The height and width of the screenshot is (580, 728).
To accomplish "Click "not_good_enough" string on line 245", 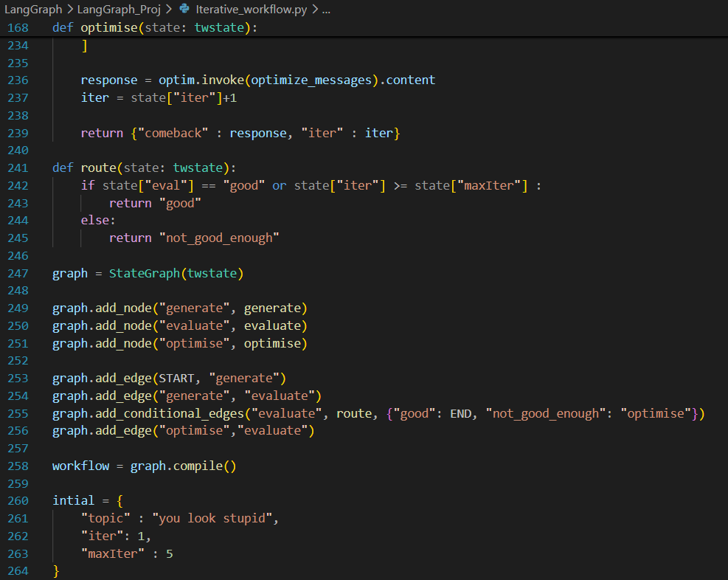I will [x=219, y=238].
